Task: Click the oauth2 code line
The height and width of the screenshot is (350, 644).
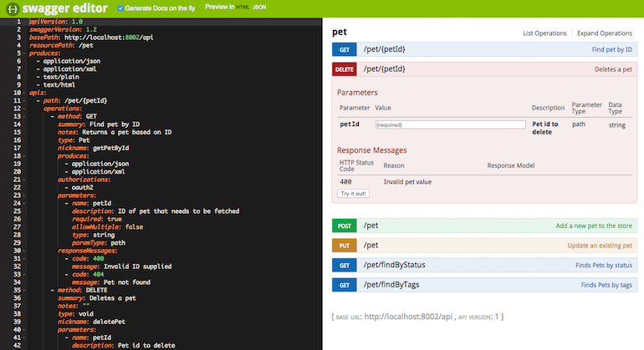Action: click(x=79, y=187)
